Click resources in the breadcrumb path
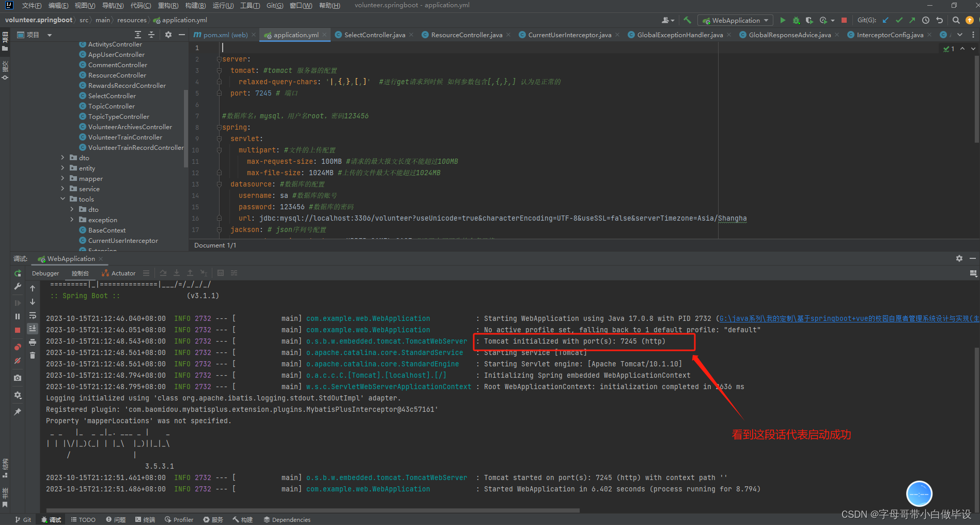Viewport: 980px width, 525px height. pos(132,20)
